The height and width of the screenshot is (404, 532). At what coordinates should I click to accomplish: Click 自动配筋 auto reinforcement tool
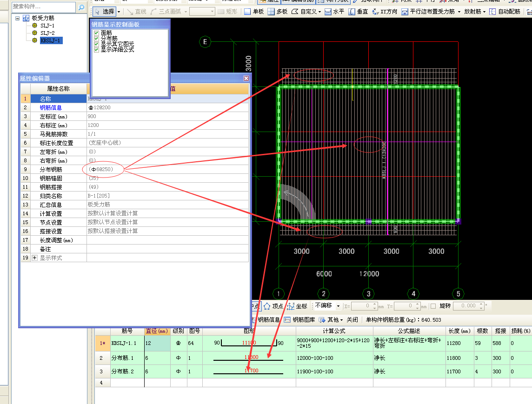click(505, 12)
